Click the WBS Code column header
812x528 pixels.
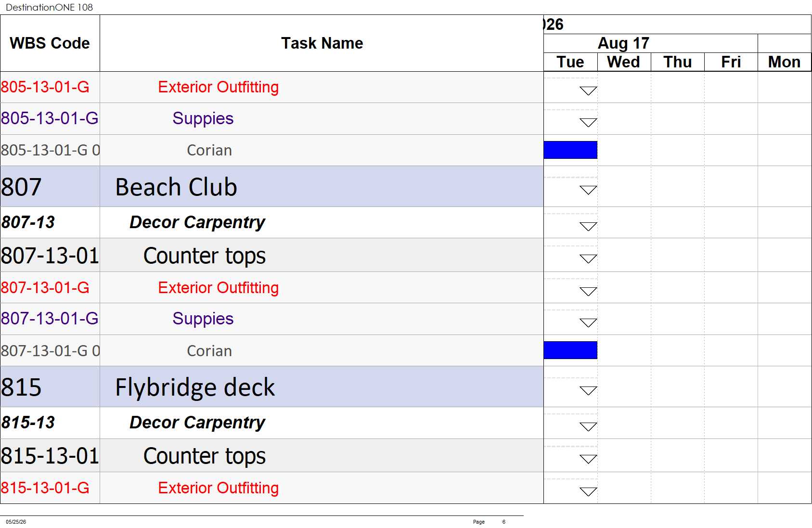(x=50, y=43)
